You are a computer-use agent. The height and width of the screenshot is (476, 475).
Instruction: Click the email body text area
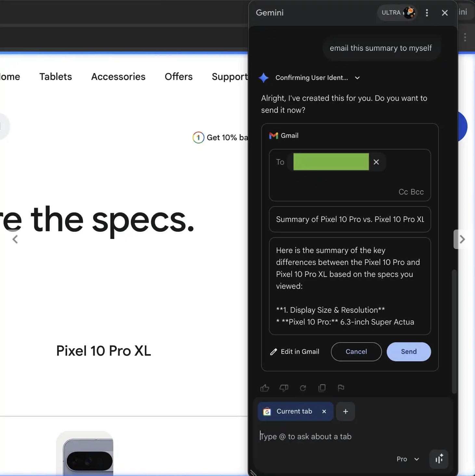[350, 286]
